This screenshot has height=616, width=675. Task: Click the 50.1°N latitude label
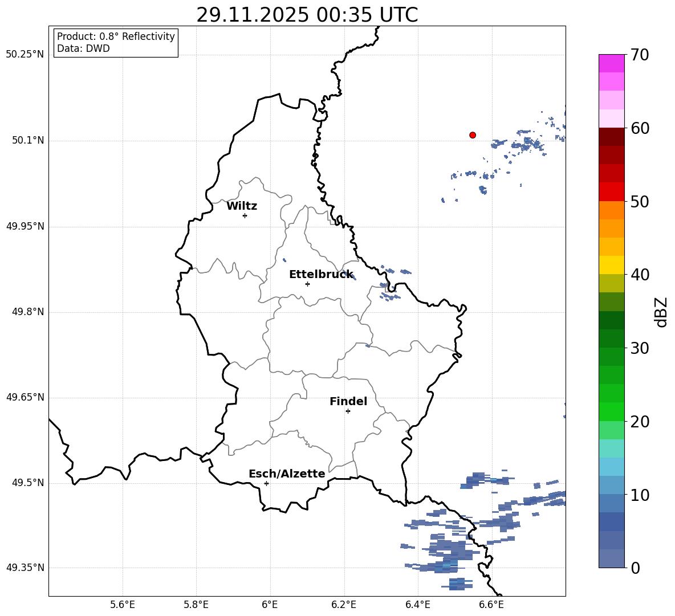click(x=28, y=141)
